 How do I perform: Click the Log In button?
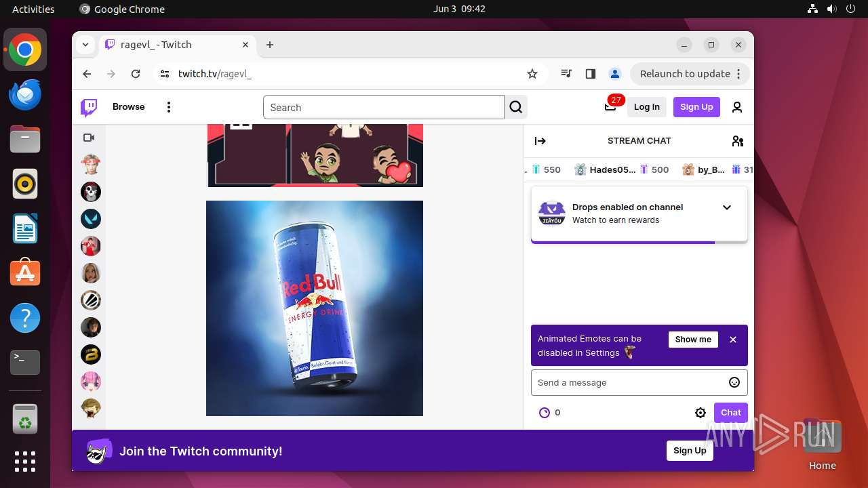[x=647, y=107]
